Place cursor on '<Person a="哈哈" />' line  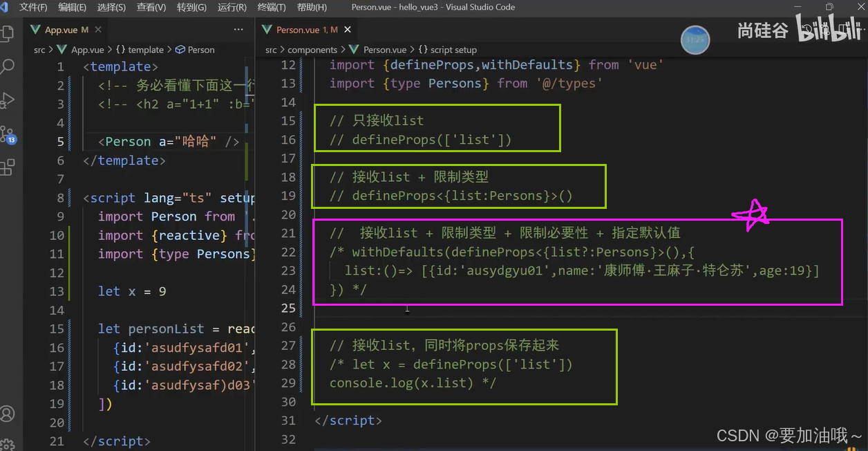point(169,142)
